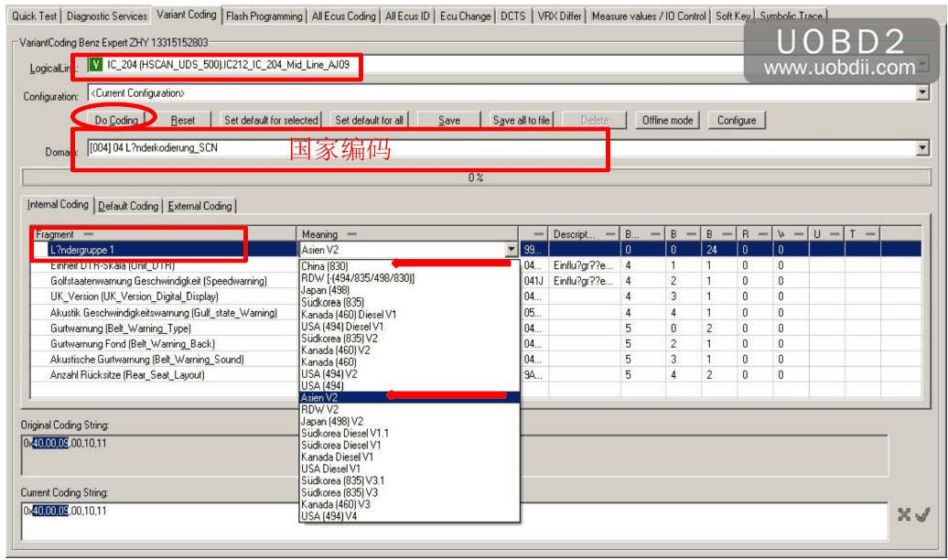Choose Kanada Diesel V1 option
This screenshot has height=560, width=948.
point(409,457)
